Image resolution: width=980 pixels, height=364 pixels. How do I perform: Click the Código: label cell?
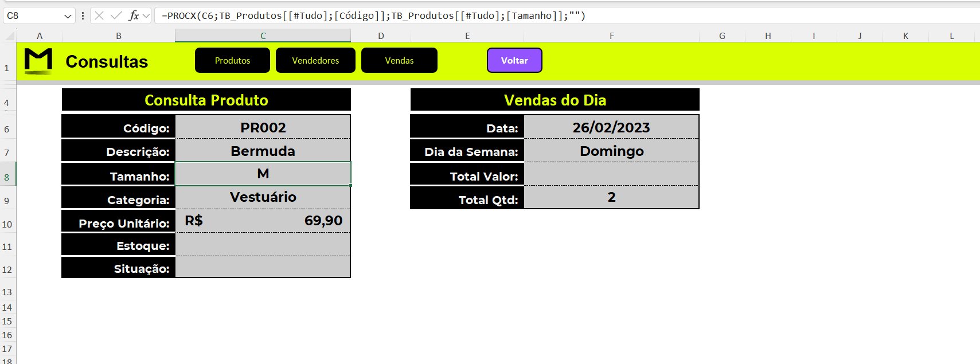point(119,127)
